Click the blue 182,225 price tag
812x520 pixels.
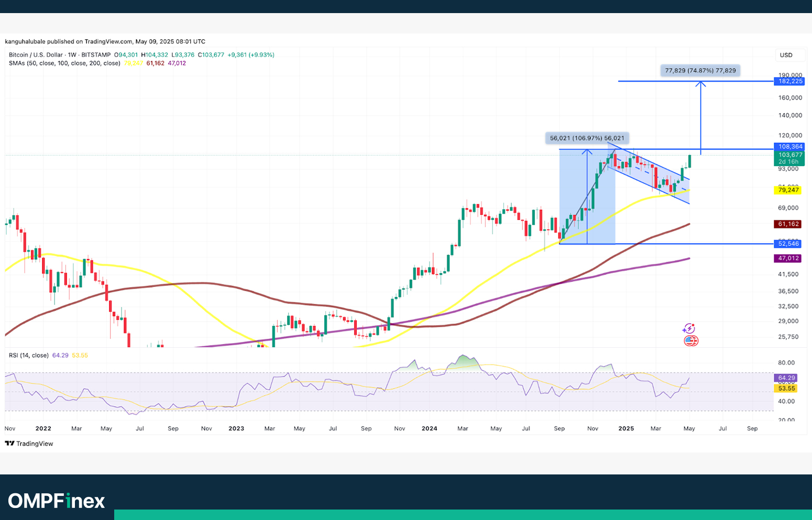(789, 81)
